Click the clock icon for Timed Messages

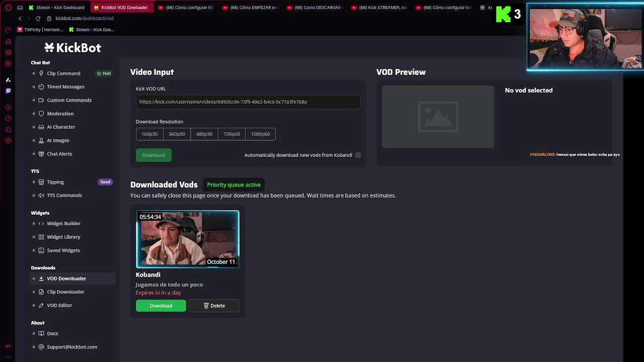pos(41,87)
